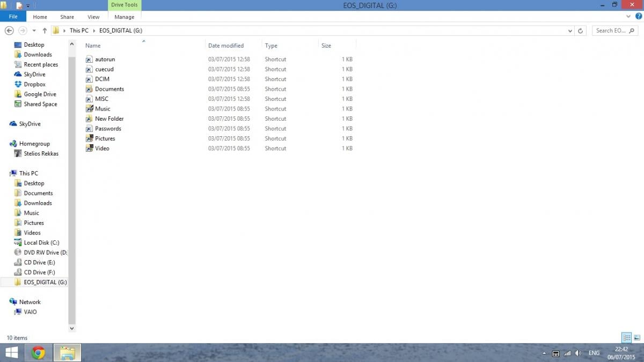The image size is (644, 362).
Task: Click the Chrome icon on the taskbar
Action: [x=38, y=353]
